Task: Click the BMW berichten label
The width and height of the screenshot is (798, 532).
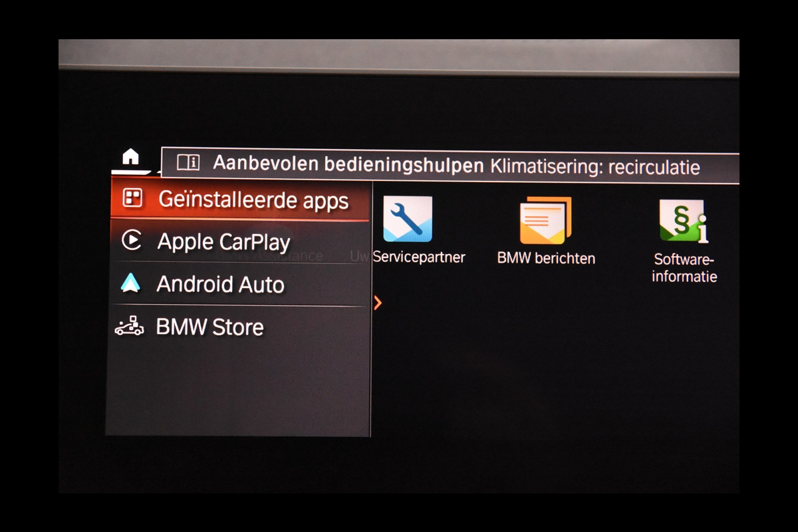Action: coord(546,258)
